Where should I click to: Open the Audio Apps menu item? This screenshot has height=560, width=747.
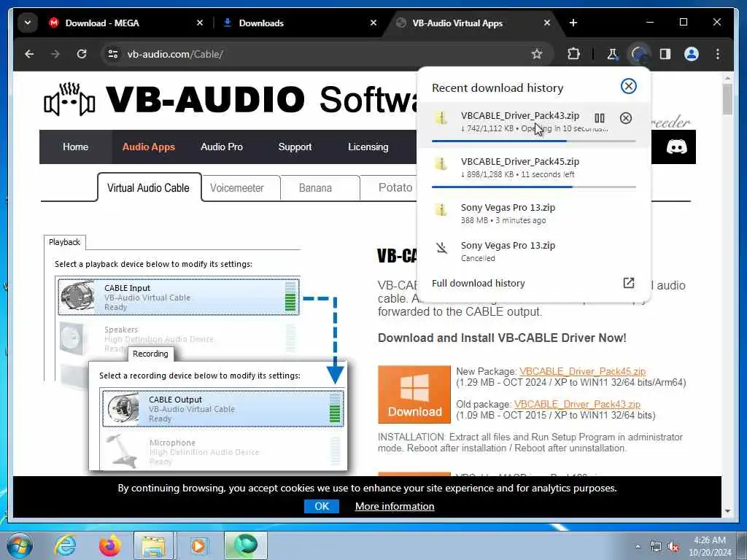coord(149,147)
